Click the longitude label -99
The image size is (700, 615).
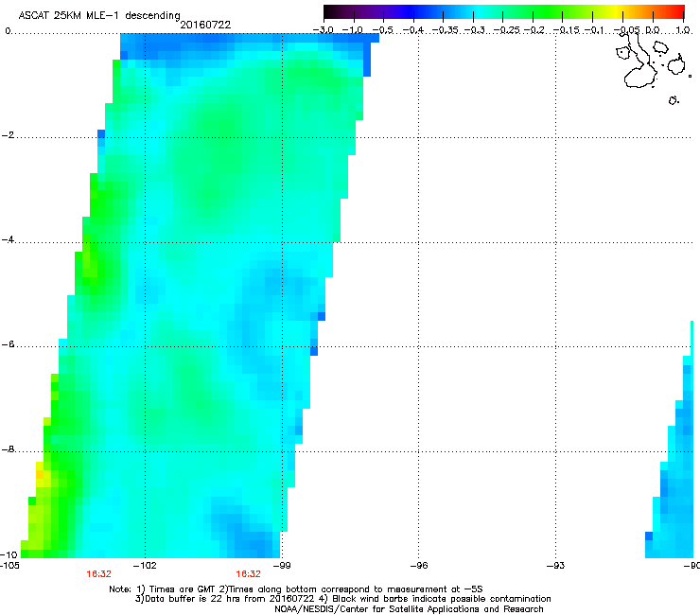(x=282, y=566)
